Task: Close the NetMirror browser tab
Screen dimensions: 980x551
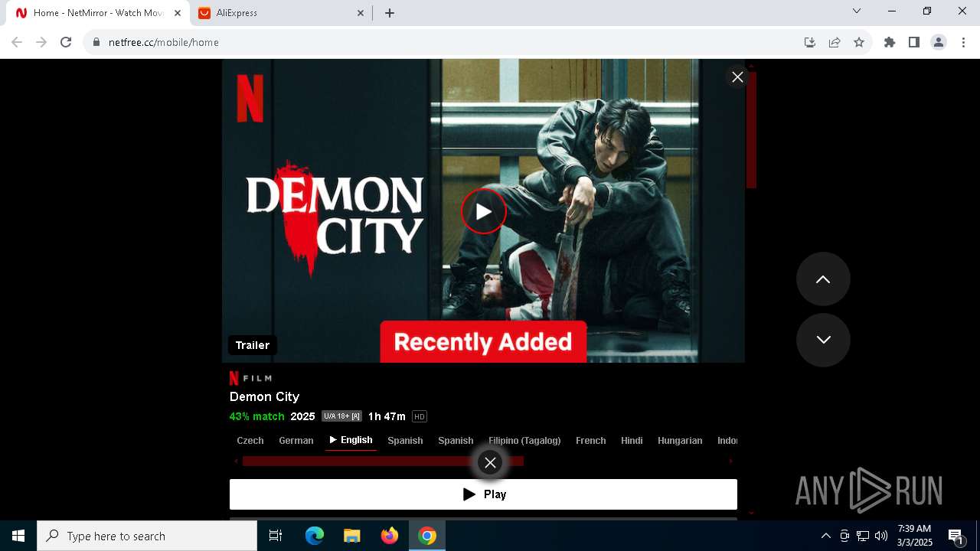Action: [178, 13]
